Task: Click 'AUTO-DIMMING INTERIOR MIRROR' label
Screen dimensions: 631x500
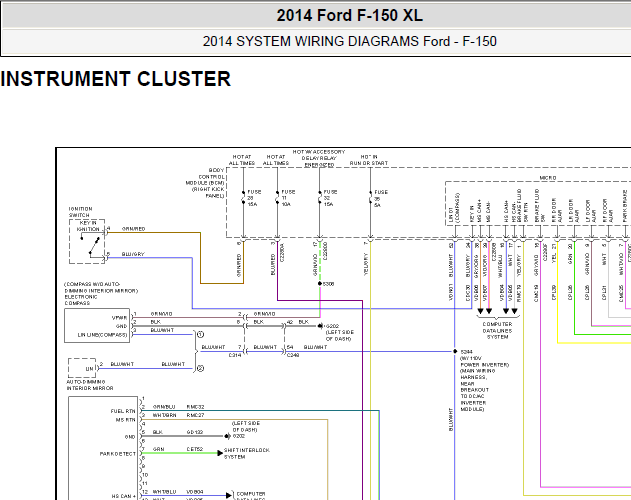Action: (x=90, y=385)
